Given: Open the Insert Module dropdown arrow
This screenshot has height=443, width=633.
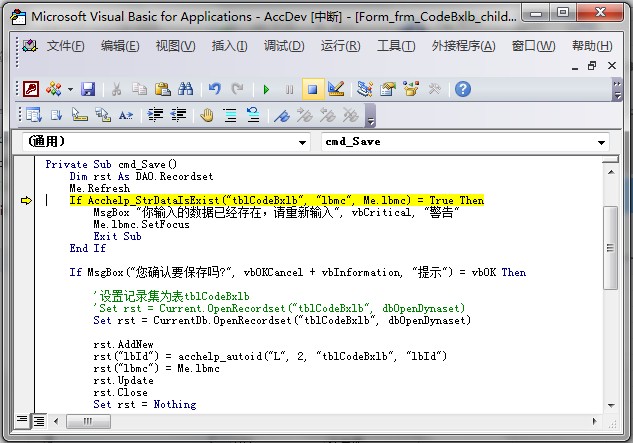Looking at the screenshot, I should pyautogui.click(x=70, y=89).
